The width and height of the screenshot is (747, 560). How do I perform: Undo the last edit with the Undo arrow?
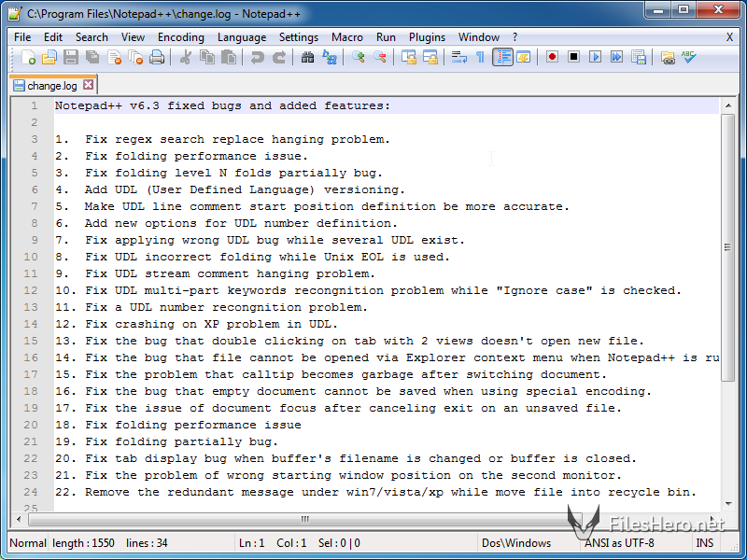pyautogui.click(x=258, y=58)
